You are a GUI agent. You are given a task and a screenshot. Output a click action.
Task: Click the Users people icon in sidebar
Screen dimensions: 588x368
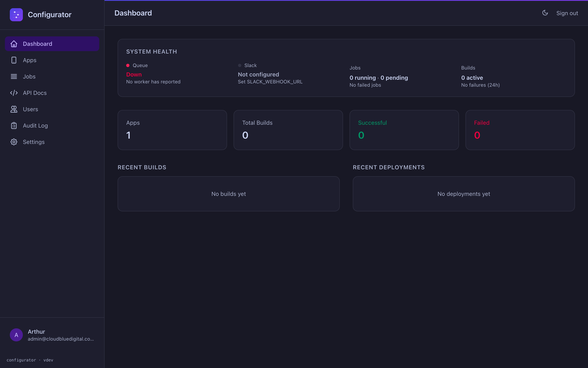14,109
